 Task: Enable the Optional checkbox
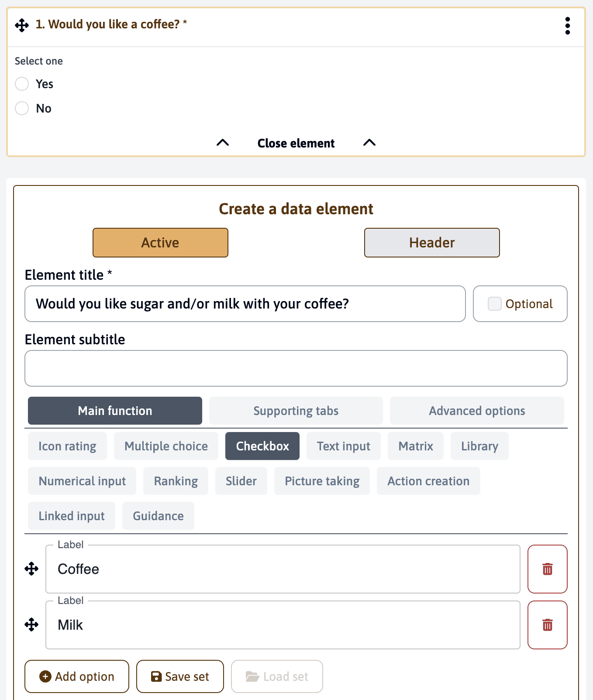tap(494, 304)
